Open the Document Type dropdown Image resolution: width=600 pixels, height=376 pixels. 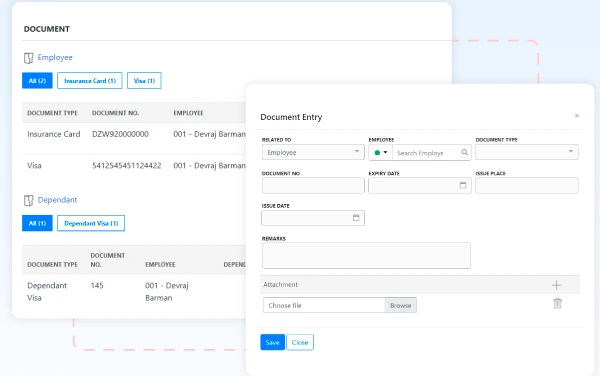pos(527,152)
